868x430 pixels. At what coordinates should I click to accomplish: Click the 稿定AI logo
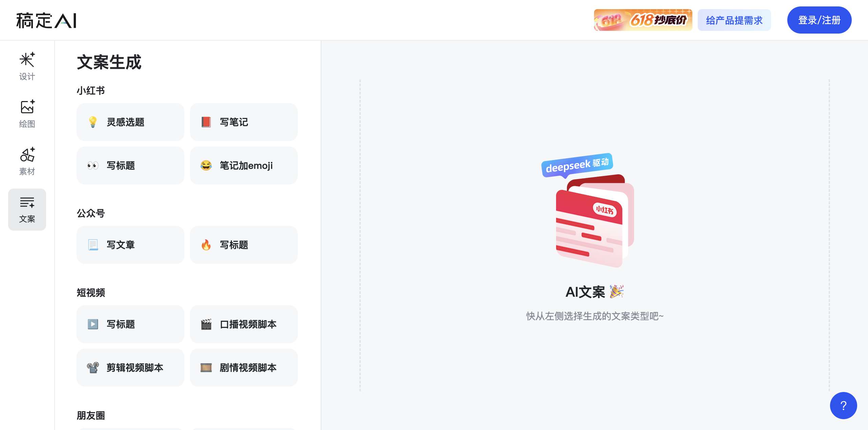coord(46,20)
